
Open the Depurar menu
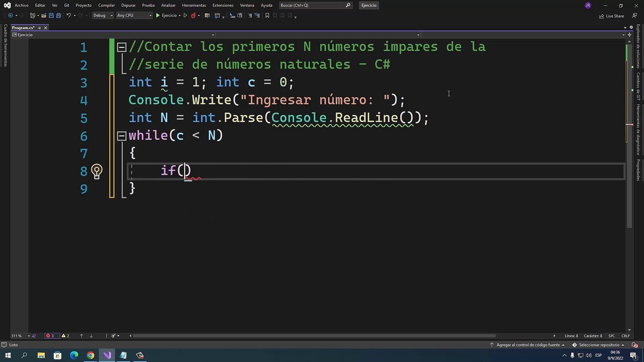(x=128, y=6)
